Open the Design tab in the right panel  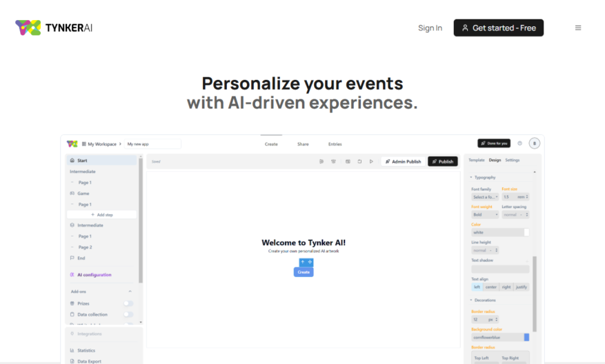pyautogui.click(x=495, y=160)
